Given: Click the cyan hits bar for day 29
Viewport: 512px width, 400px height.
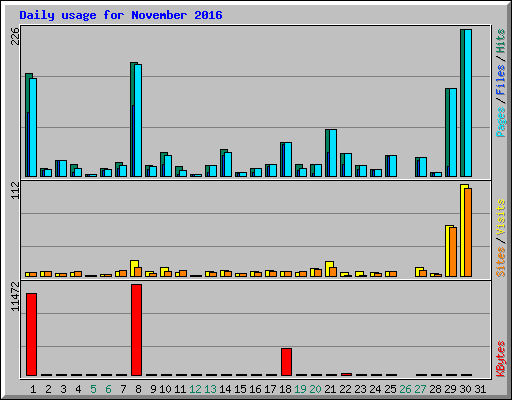Looking at the screenshot, I should [453, 132].
